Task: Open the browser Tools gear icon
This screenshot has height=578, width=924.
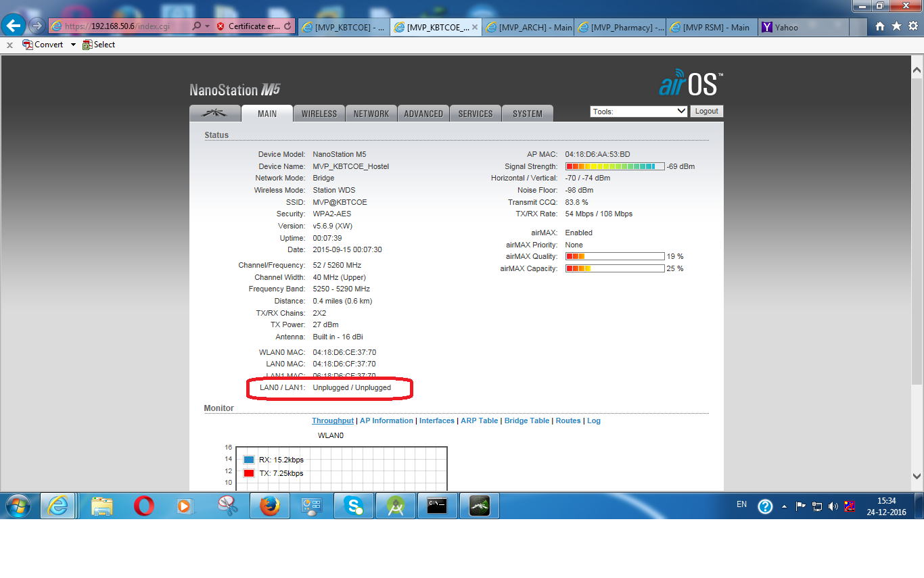Action: 913,26
